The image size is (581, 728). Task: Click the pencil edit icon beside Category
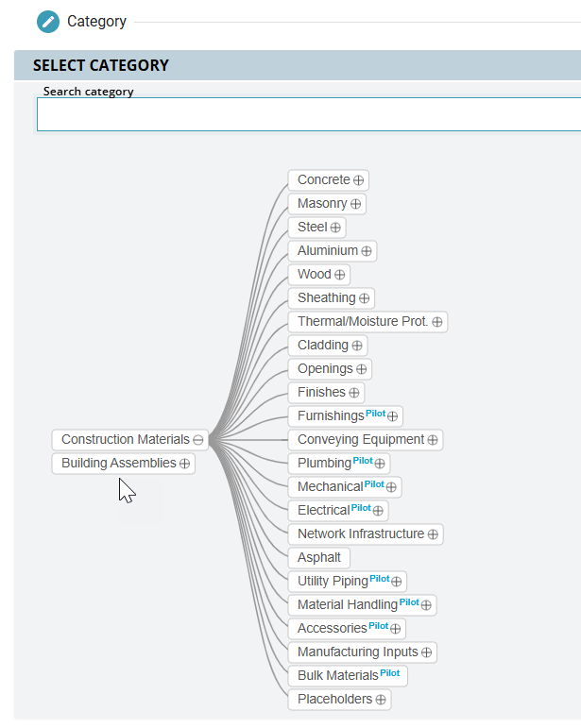48,21
